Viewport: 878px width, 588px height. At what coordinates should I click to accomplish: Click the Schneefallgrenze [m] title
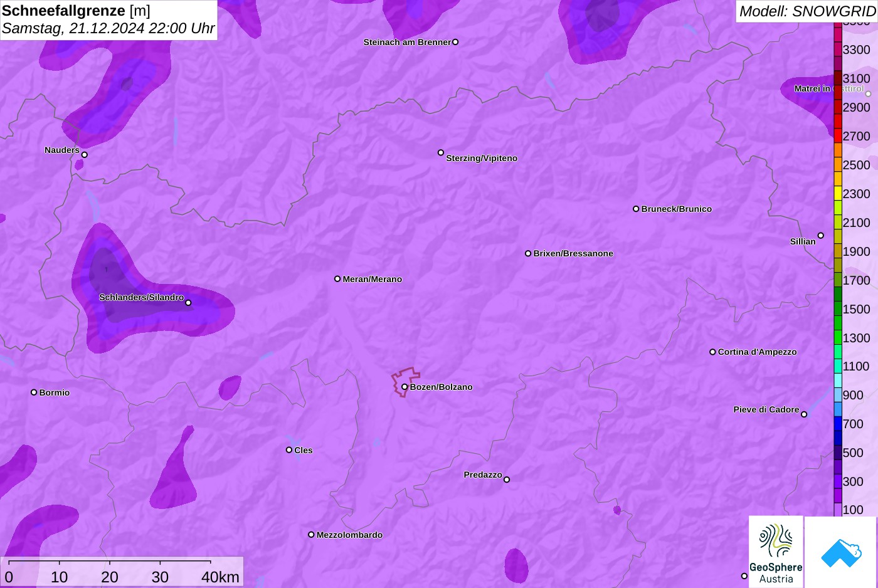(x=76, y=11)
